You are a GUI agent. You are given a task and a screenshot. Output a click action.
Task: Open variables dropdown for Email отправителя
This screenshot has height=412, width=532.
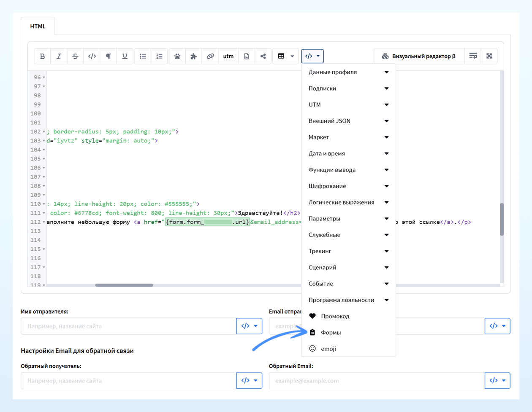497,326
